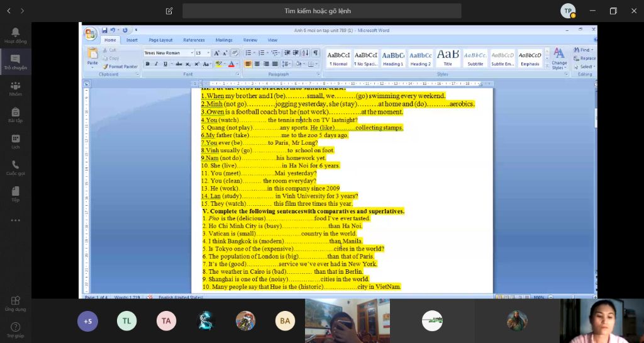Click the Teams search box Tìm kiếm
Image resolution: width=644 pixels, height=343 pixels.
click(321, 11)
